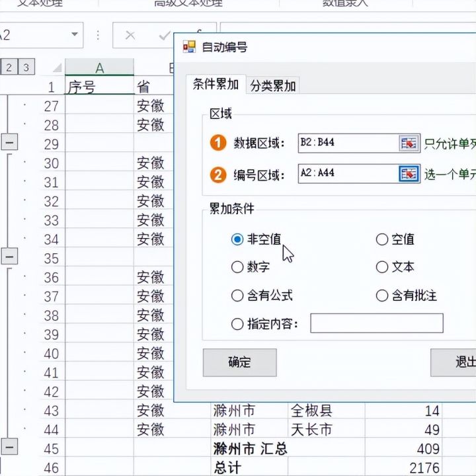Click the 总计 cell
This screenshot has height=476, width=476.
(249, 467)
